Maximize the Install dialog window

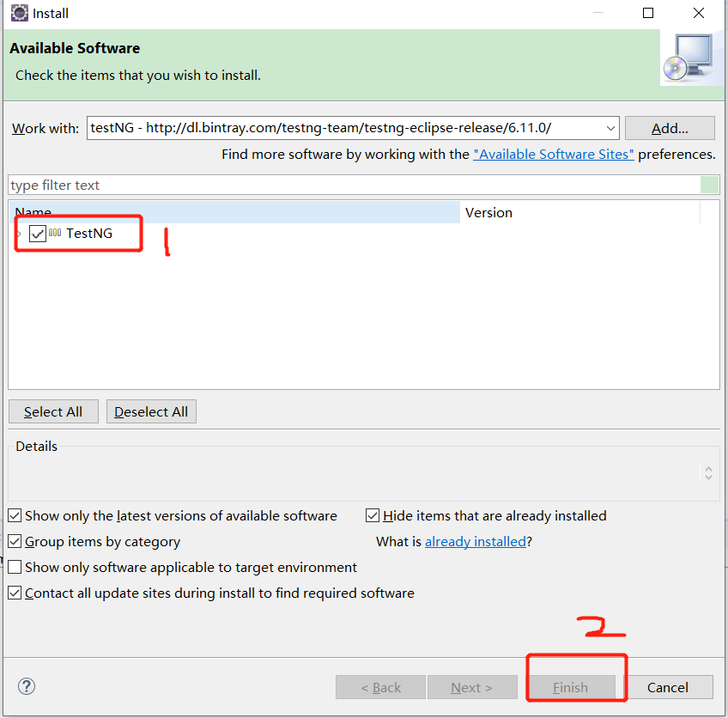pyautogui.click(x=647, y=13)
